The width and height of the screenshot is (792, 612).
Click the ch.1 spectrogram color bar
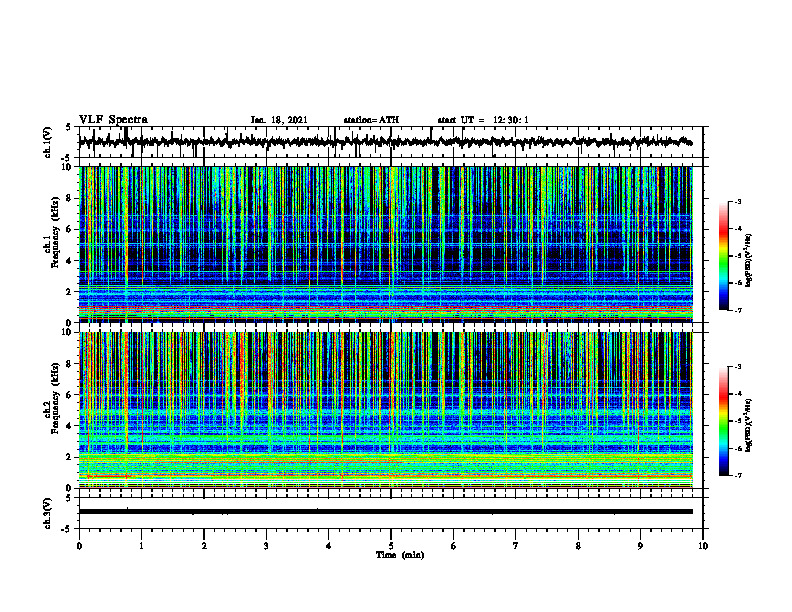(723, 256)
